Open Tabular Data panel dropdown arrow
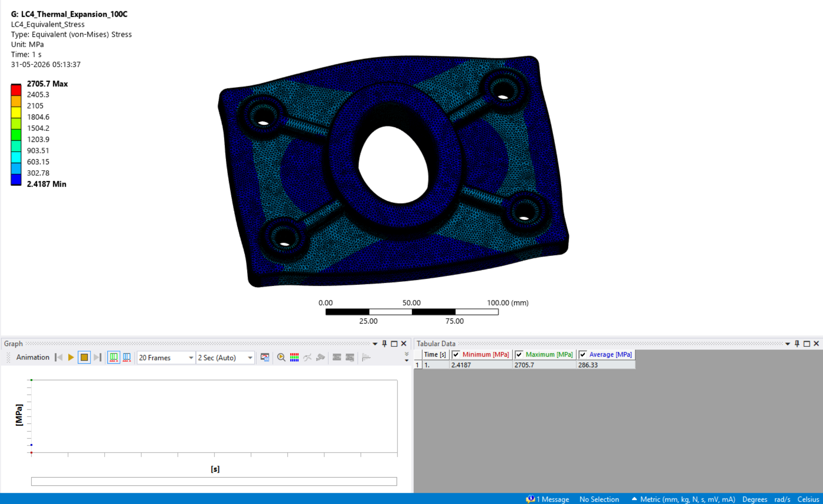Image resolution: width=823 pixels, height=504 pixels. pos(788,344)
